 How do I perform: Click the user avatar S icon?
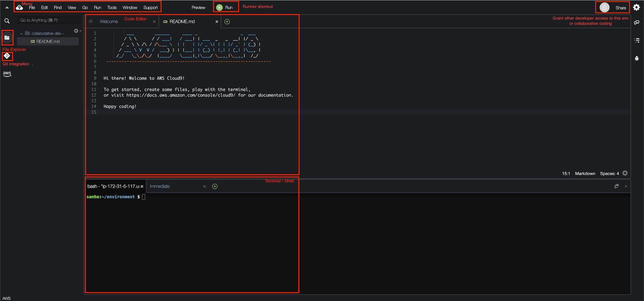[604, 7]
